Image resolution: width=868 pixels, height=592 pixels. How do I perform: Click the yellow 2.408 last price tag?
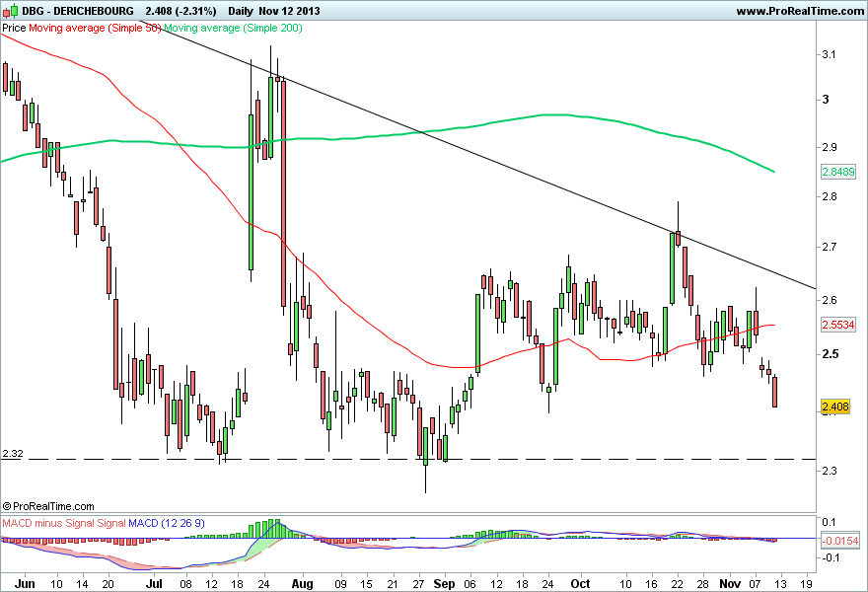[x=835, y=407]
